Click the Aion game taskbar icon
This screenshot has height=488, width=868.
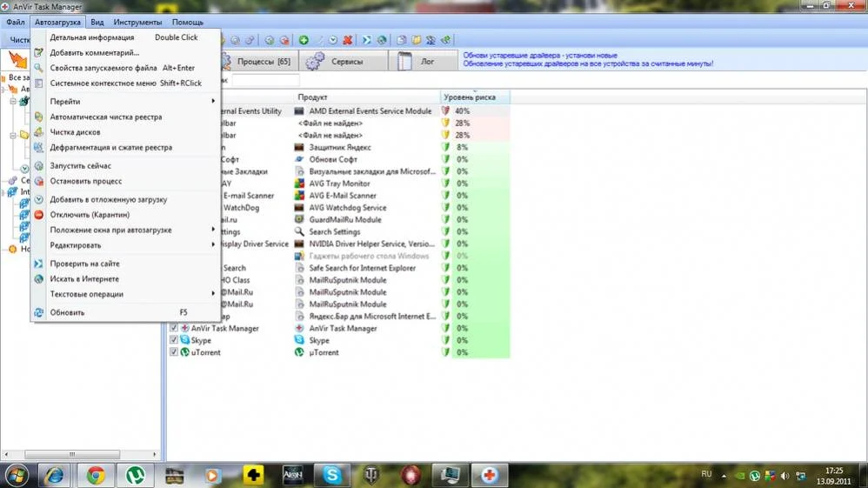293,475
